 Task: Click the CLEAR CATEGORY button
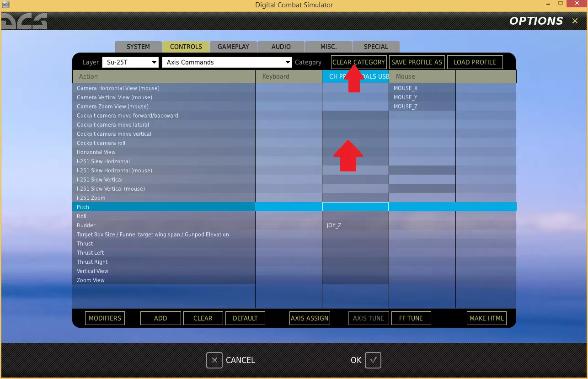pos(359,62)
